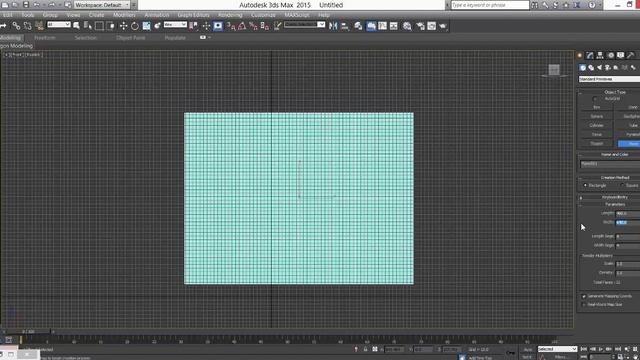Click the Unlink Selection tool
The height and width of the screenshot is (360, 640).
[x=27, y=26]
